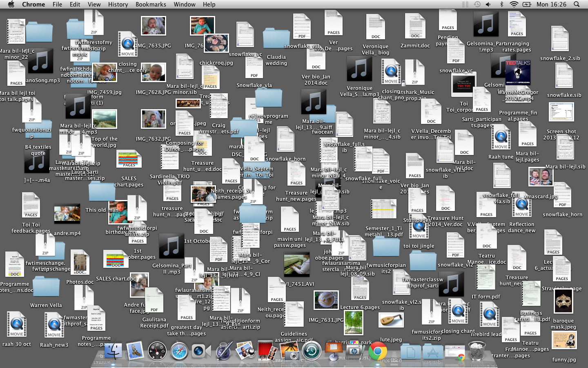Click the Dashboard icon in the Dock
The height and width of the screenshot is (368, 588).
(x=157, y=351)
